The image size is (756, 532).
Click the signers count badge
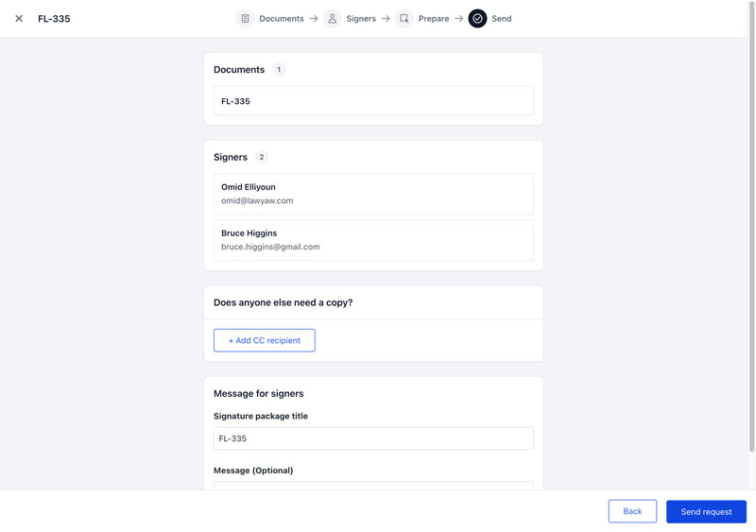click(262, 157)
